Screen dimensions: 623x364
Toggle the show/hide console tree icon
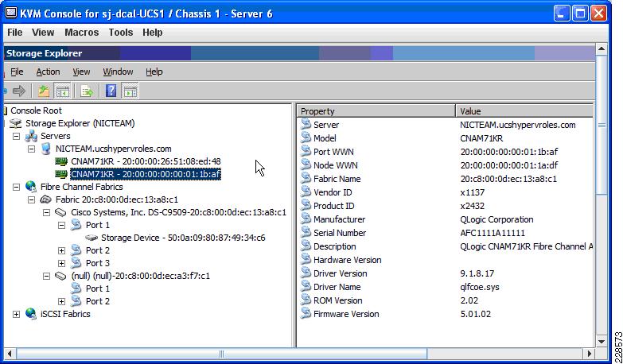(62, 91)
